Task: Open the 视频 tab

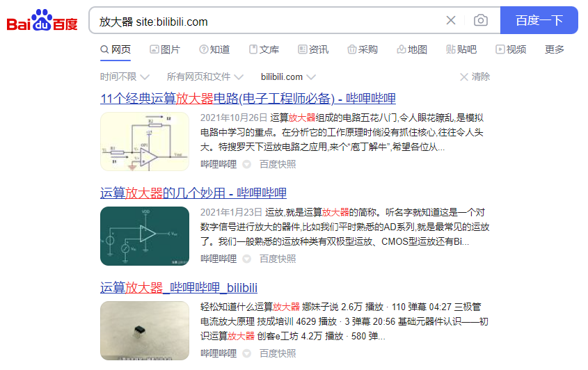Action: (511, 49)
